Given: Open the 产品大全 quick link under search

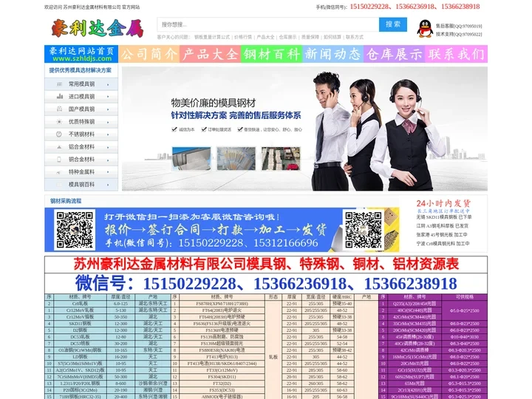Looking at the screenshot, I should 265,37.
